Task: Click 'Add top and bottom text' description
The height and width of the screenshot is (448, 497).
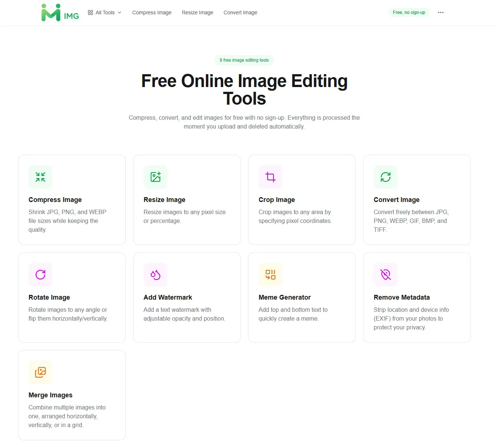Action: coord(293,314)
